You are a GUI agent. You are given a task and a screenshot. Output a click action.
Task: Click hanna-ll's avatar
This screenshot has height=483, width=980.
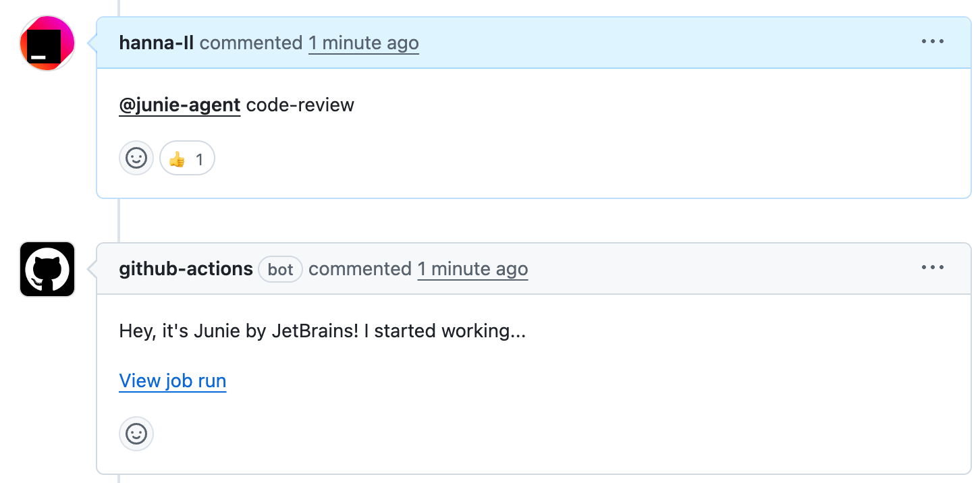[46, 42]
